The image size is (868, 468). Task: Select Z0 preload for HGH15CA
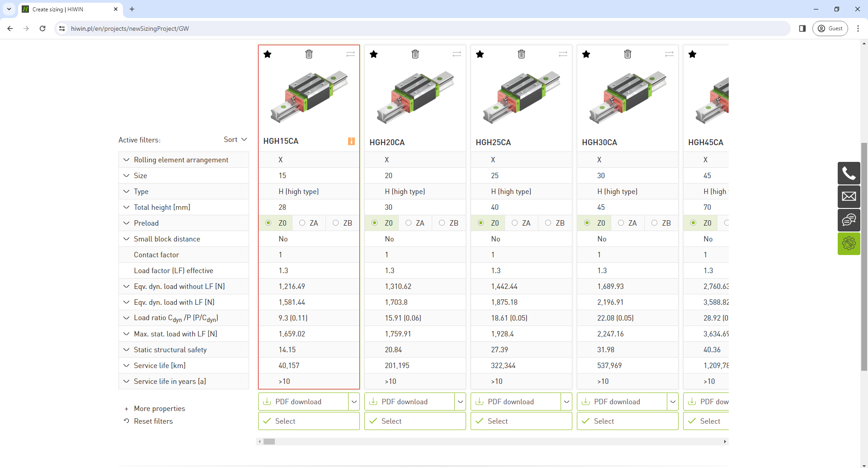click(269, 223)
